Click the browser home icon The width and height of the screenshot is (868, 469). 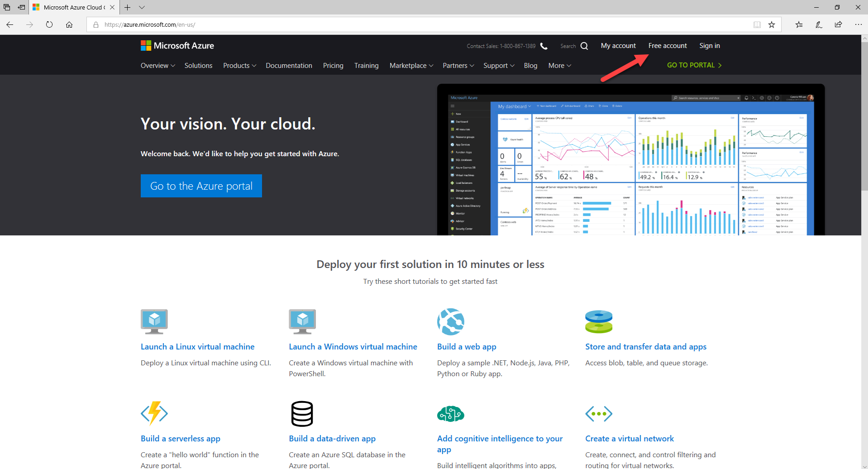(69, 25)
